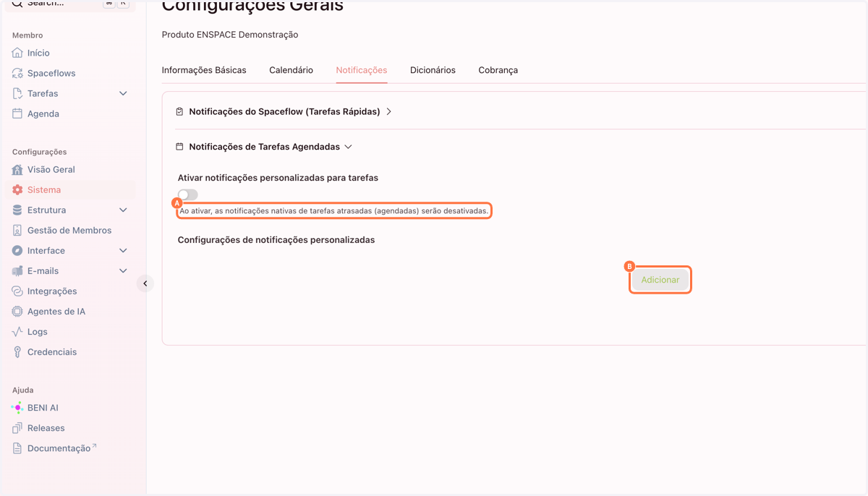Switch to the Calendário tab

click(292, 70)
